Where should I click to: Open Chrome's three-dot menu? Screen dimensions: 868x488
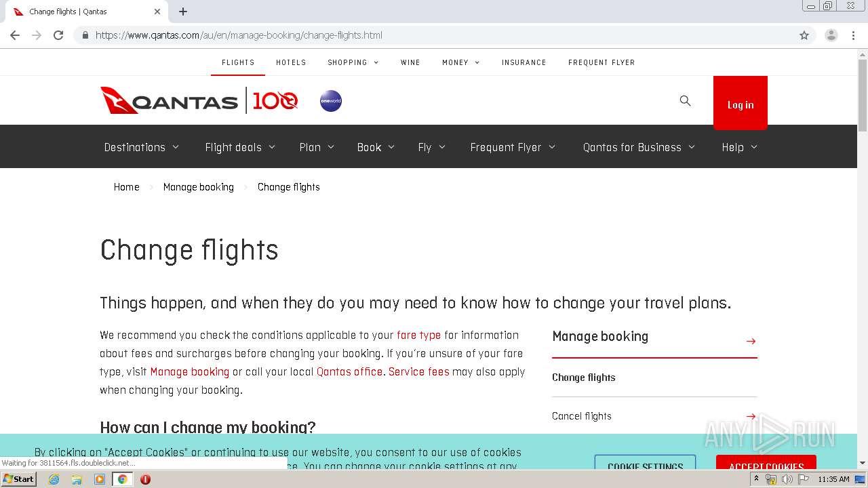click(x=853, y=35)
